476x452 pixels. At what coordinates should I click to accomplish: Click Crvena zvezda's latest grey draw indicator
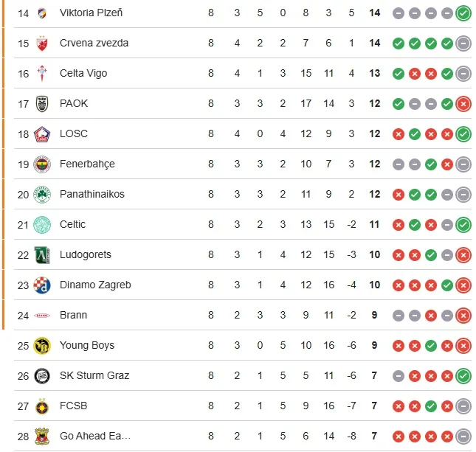pyautogui.click(x=463, y=43)
